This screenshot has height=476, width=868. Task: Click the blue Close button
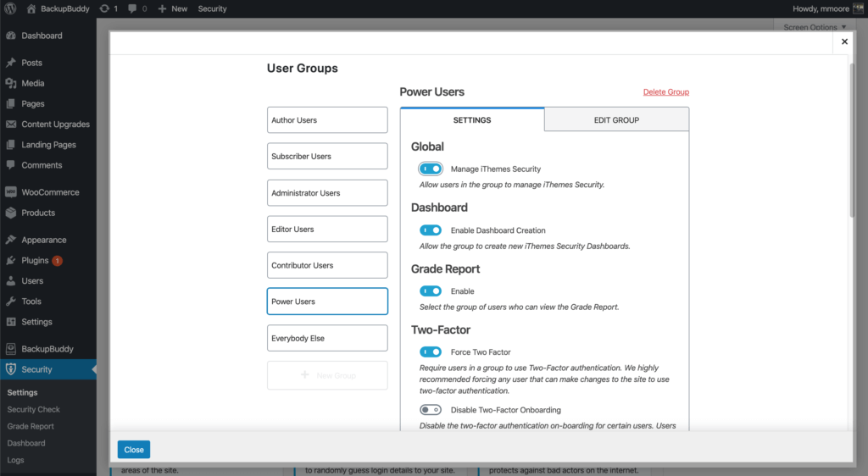point(133,450)
